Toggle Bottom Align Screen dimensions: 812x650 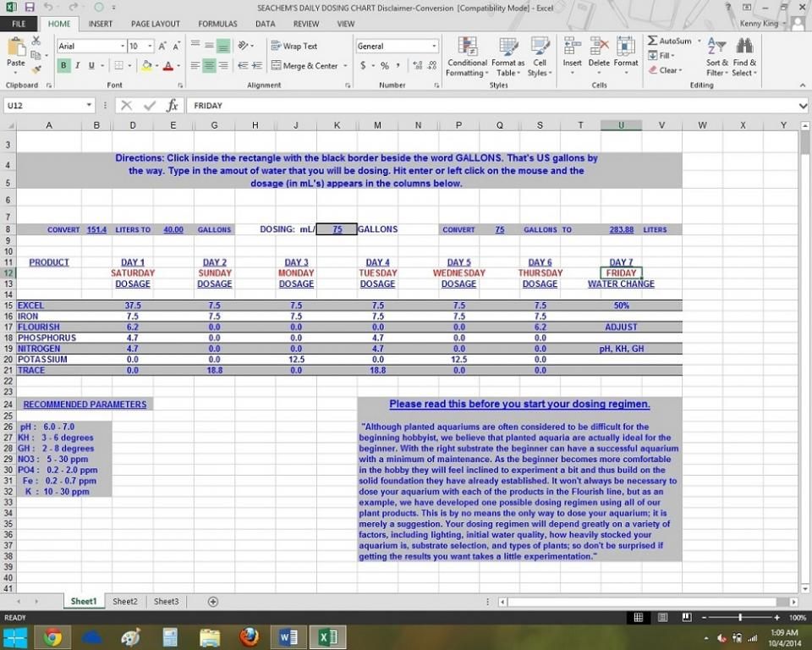click(x=223, y=47)
